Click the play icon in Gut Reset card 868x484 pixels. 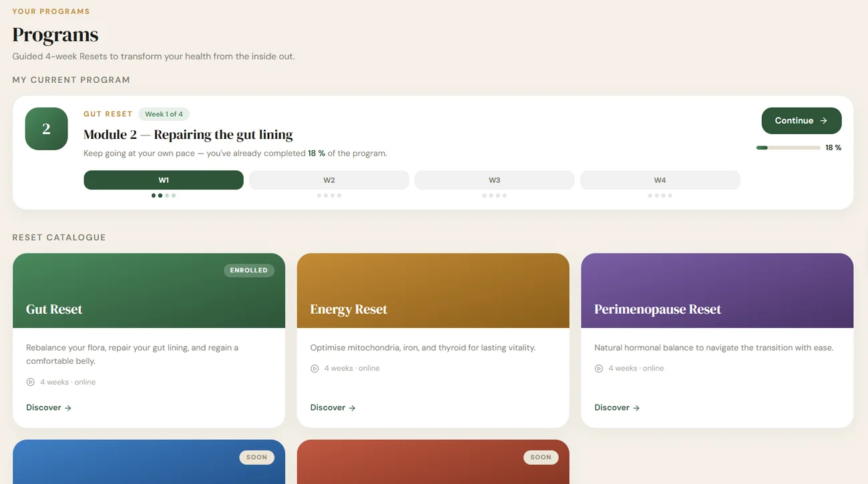[31, 383]
